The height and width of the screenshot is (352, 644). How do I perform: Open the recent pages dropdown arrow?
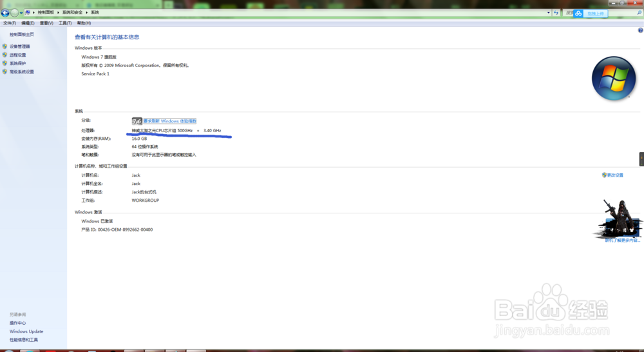[x=21, y=13]
